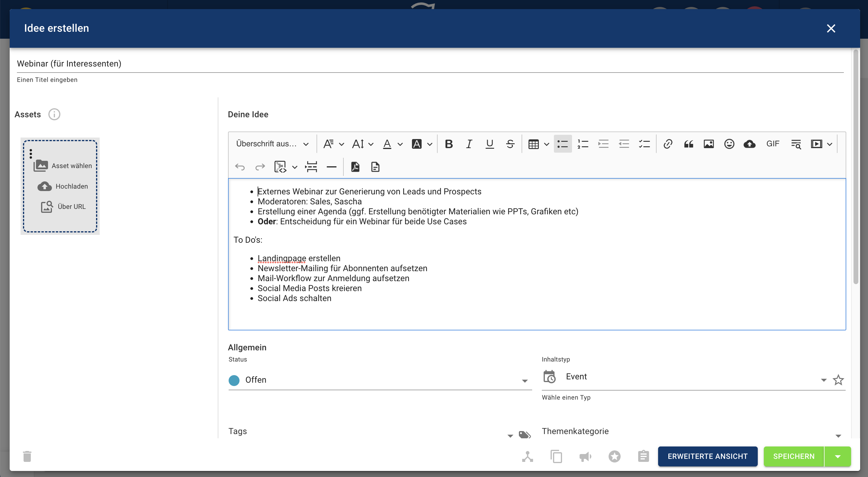Click the clipboard icon in the footer
The height and width of the screenshot is (477, 868).
(643, 456)
